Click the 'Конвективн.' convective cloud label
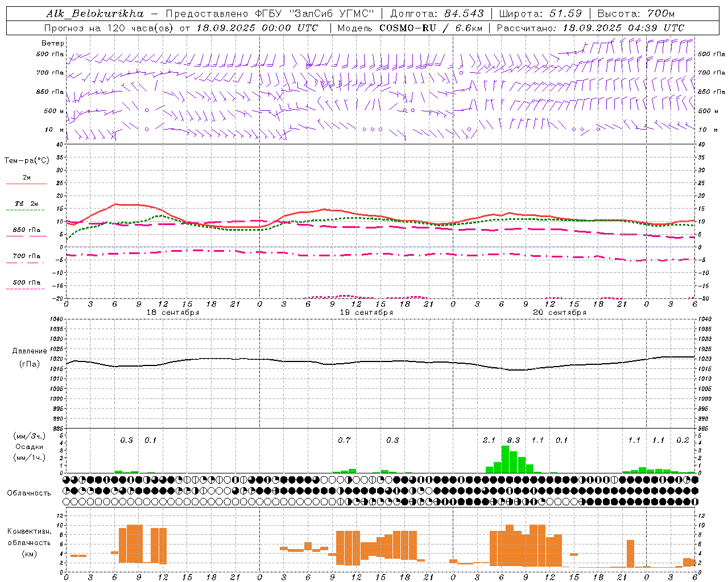The image size is (728, 582). click(x=30, y=531)
